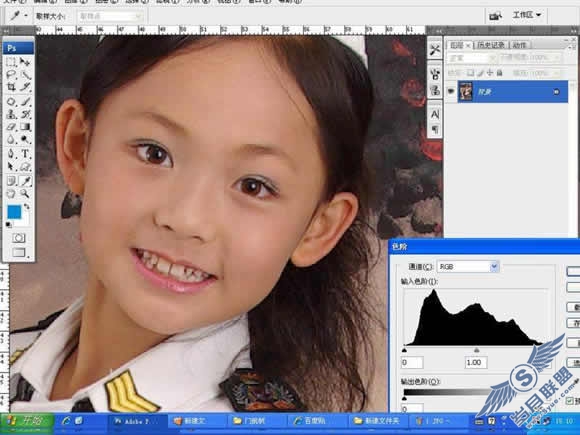Select the Dodge tool
The height and width of the screenshot is (435, 580).
pyautogui.click(x=25, y=139)
